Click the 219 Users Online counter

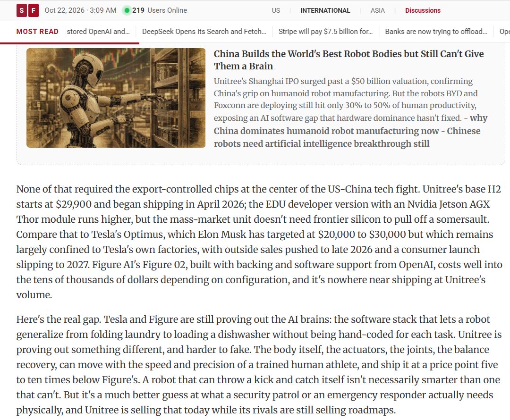tap(160, 10)
